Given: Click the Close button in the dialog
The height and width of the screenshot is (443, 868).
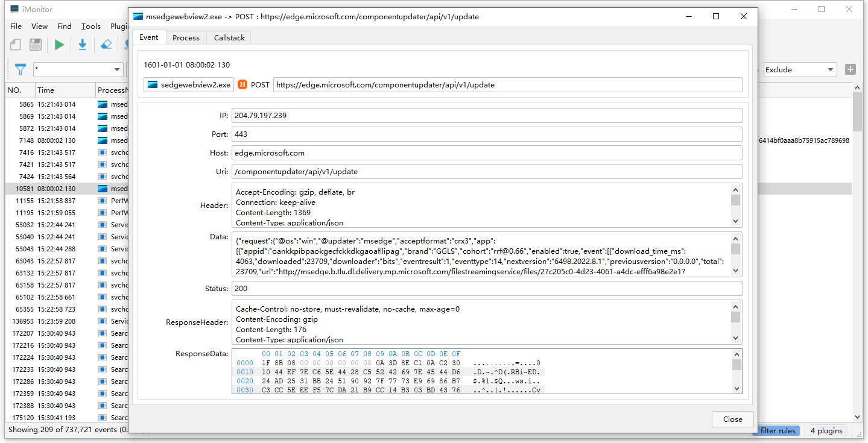Looking at the screenshot, I should [x=732, y=419].
